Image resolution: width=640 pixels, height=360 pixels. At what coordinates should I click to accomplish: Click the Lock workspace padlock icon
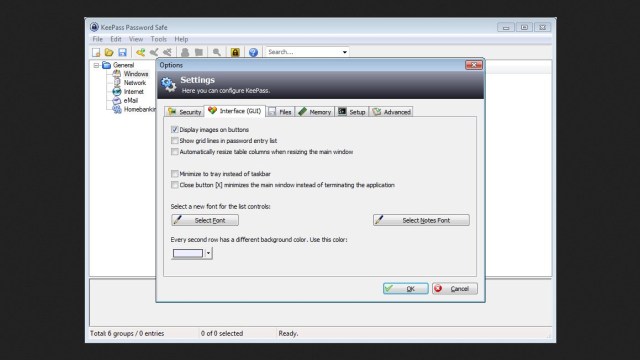tap(235, 52)
